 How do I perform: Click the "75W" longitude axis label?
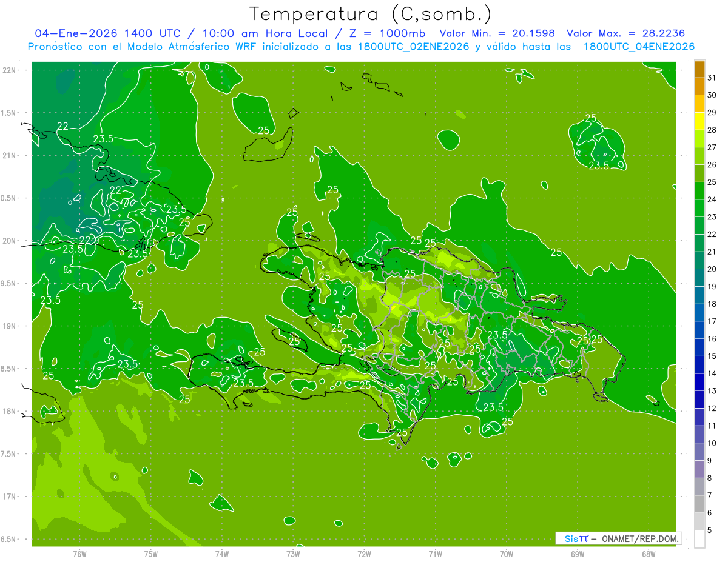pos(150,554)
